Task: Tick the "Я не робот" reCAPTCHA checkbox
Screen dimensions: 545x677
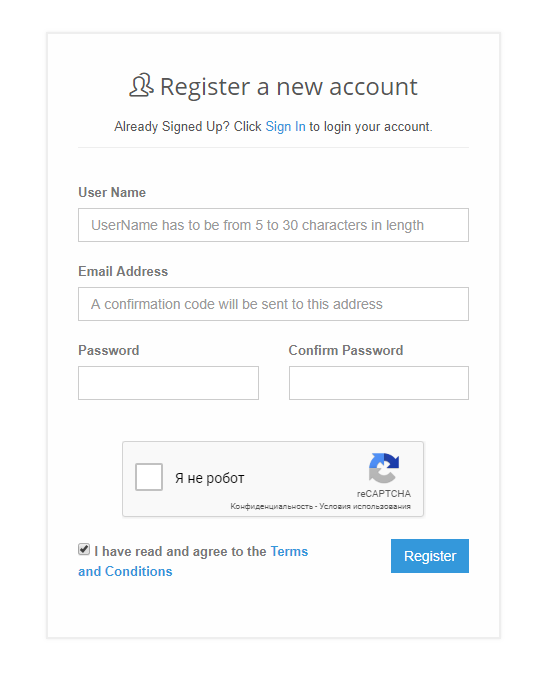Action: click(x=149, y=477)
